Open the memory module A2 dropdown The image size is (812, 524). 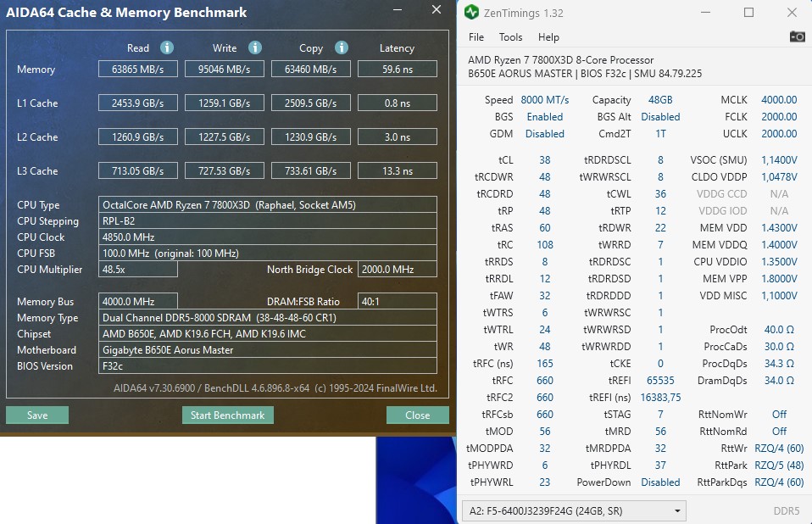tap(574, 511)
